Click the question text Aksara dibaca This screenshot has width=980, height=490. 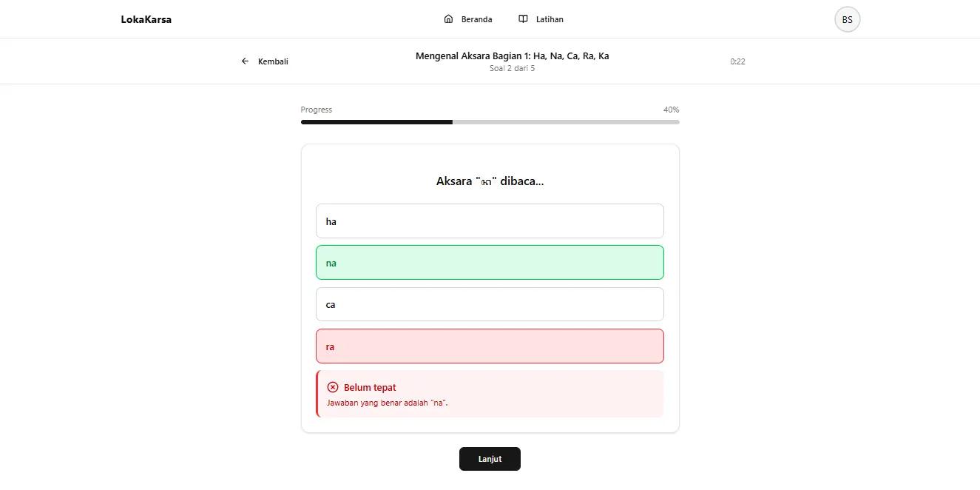[490, 181]
